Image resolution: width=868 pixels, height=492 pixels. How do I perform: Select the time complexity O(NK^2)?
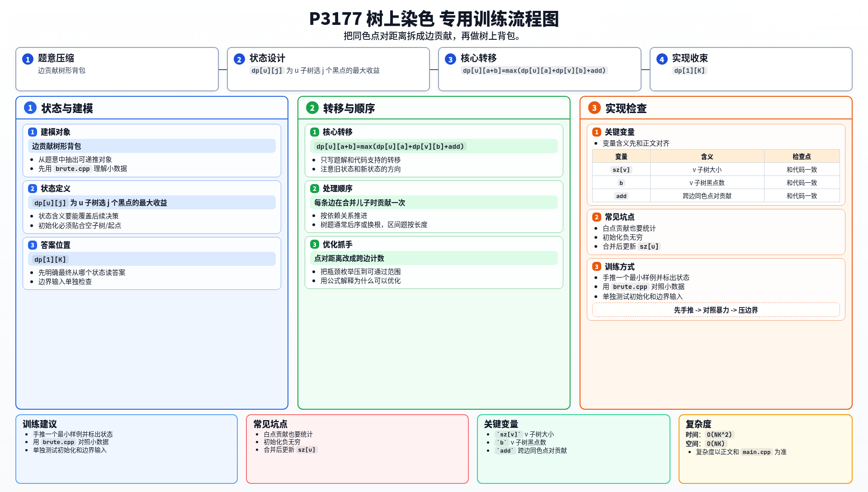(x=719, y=435)
